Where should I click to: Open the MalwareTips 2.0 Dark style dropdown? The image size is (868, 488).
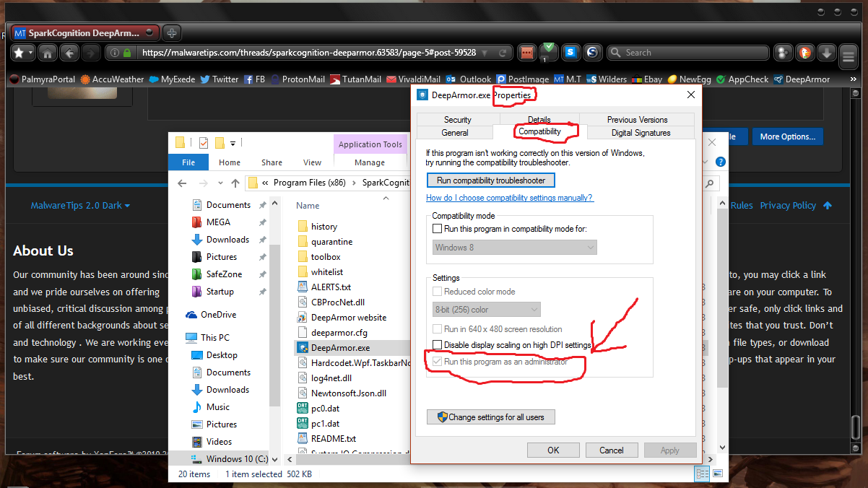[80, 206]
